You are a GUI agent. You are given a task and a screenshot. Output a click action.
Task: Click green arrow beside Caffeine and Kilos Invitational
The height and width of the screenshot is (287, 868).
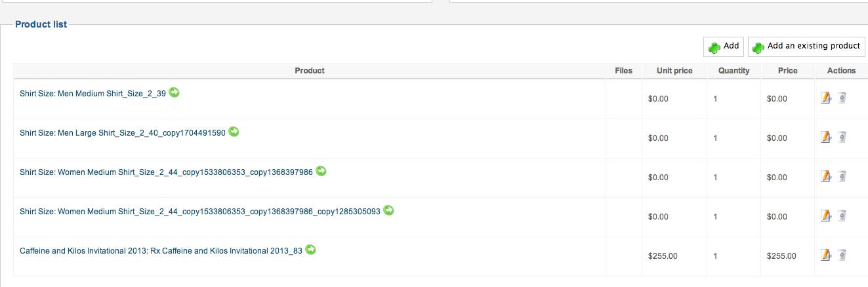point(310,250)
